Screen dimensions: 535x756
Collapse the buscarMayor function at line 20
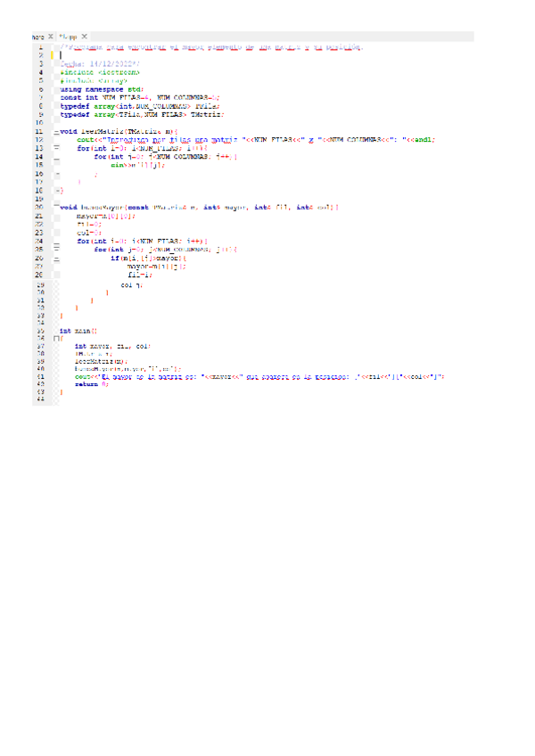click(x=56, y=207)
